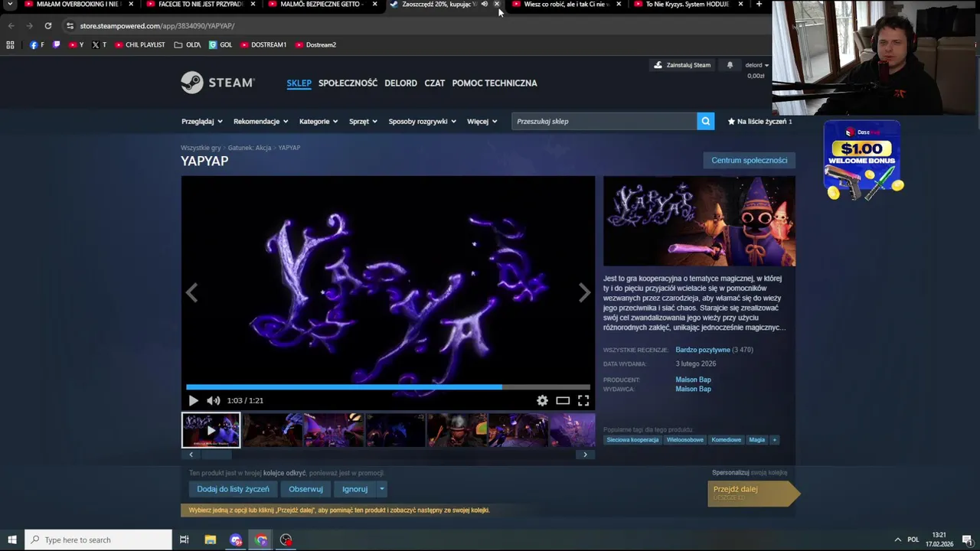Click the store search magnifier button
980x551 pixels.
point(706,121)
